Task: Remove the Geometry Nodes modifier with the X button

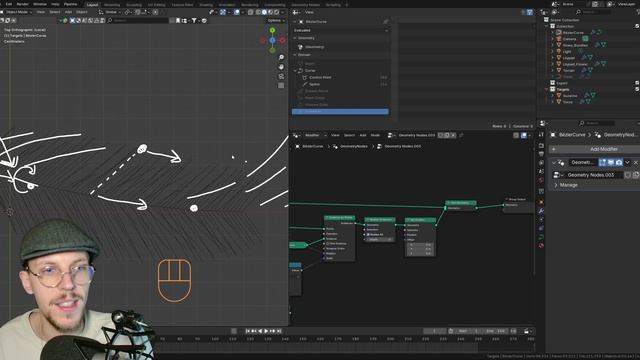Action: point(636,162)
